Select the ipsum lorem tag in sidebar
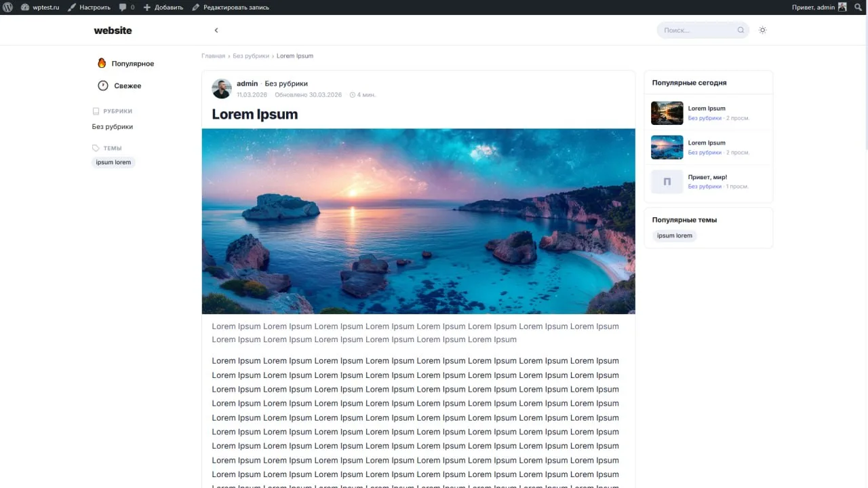 coord(113,163)
